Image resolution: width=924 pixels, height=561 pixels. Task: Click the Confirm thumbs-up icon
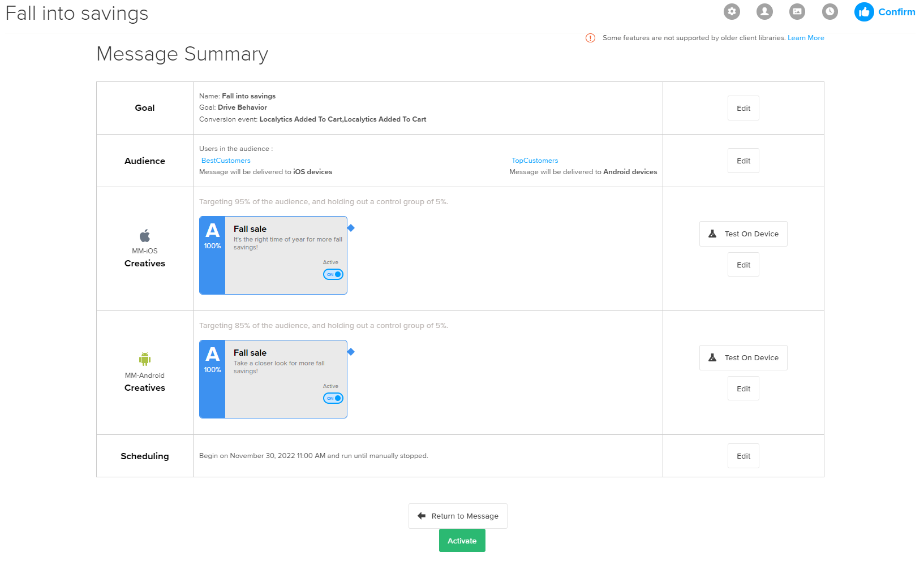click(864, 12)
